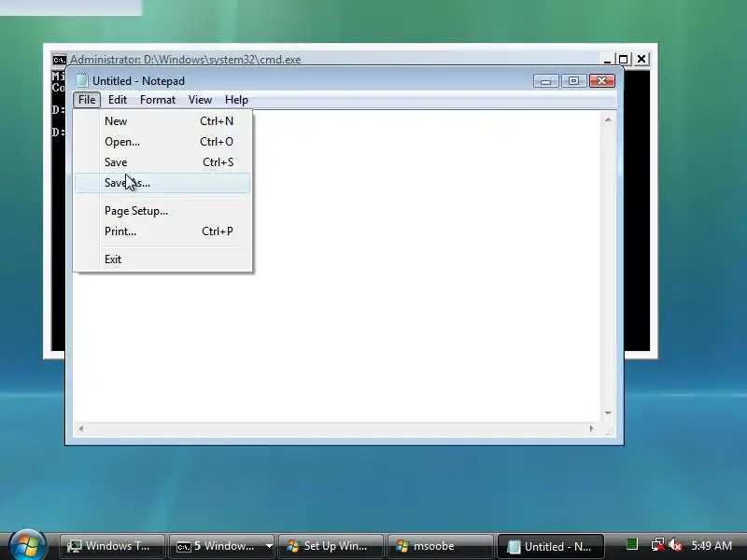Open the Windows Start orb
Image resolution: width=747 pixels, height=560 pixels.
point(27,545)
